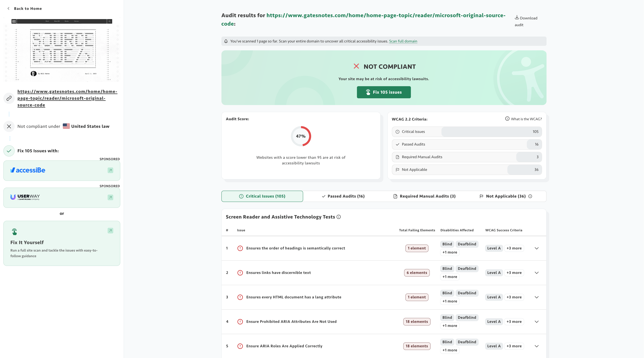The width and height of the screenshot is (644, 358).
Task: Click the info icon beside Screen Reader tests heading
Action: tap(338, 217)
